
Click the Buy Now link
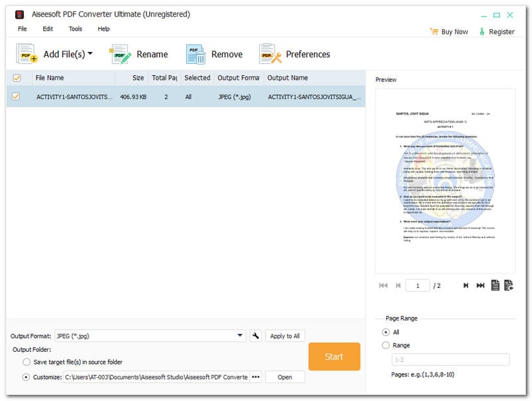(455, 31)
